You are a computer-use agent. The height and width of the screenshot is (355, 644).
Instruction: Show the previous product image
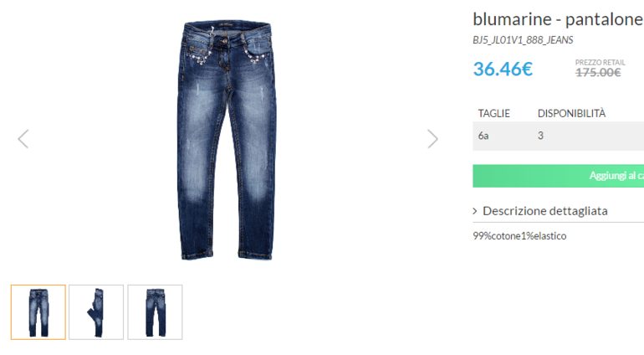[x=23, y=139]
